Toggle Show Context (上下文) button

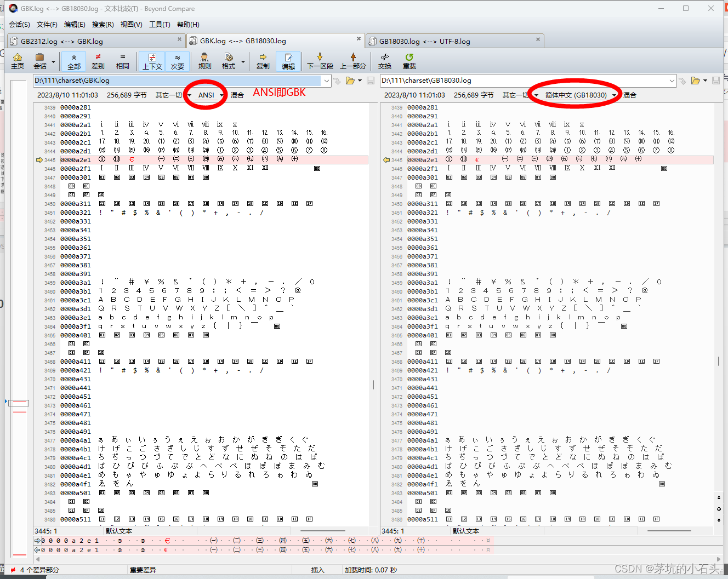coord(152,61)
